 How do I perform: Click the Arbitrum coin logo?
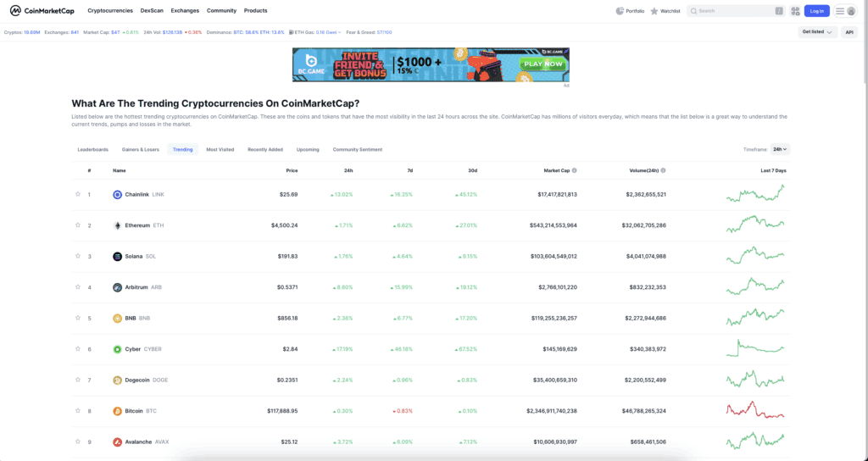point(117,288)
